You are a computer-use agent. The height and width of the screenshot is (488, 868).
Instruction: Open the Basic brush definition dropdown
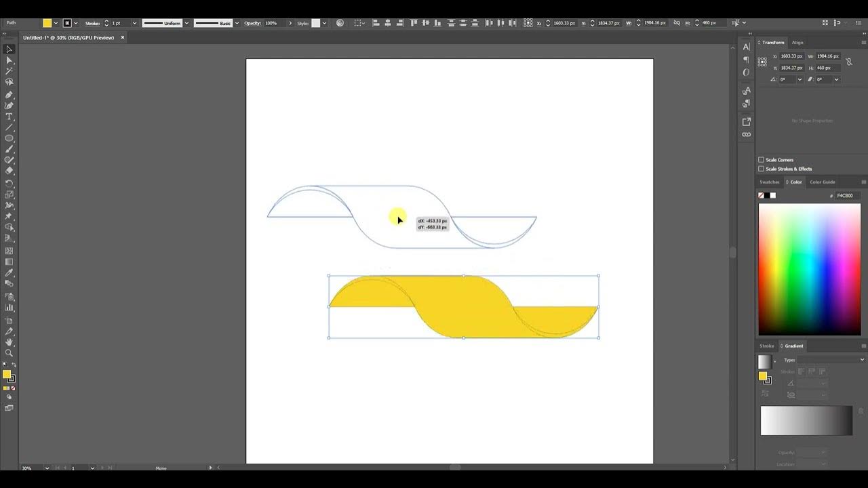[x=237, y=22]
